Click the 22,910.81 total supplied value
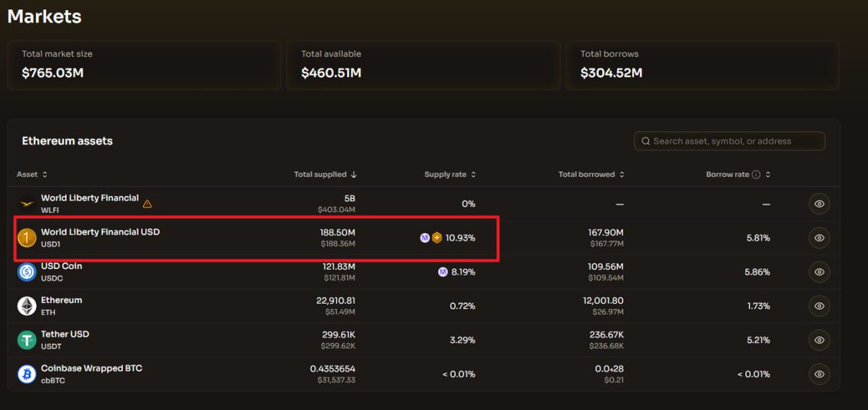This screenshot has height=410, width=868. pos(336,300)
